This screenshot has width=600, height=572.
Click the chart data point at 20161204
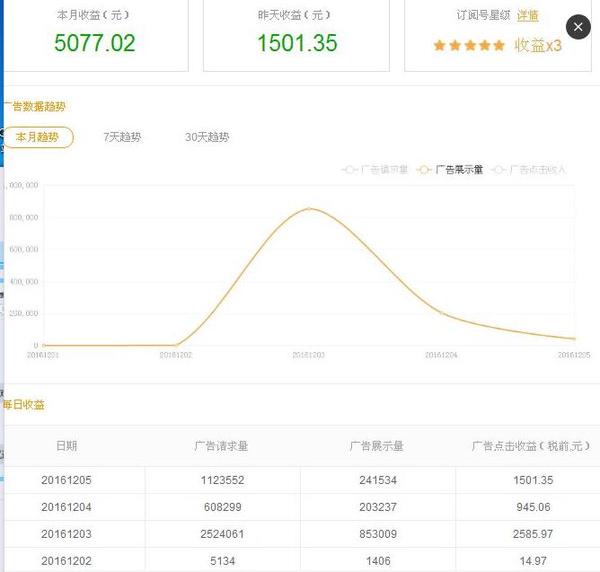tap(441, 313)
